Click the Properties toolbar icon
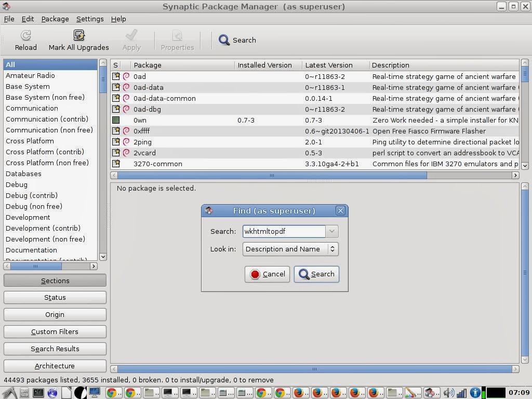 point(177,35)
